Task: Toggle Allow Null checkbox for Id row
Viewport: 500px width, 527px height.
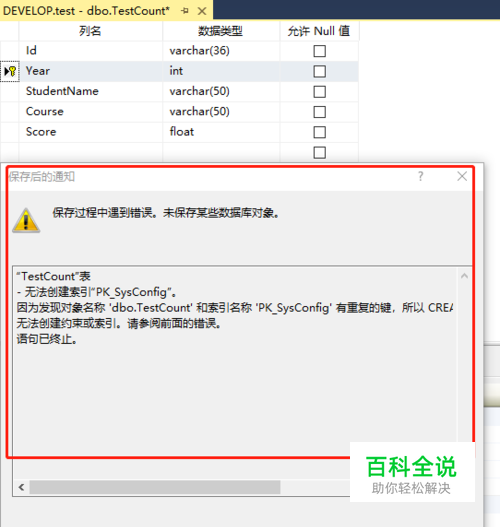Action: pos(320,51)
